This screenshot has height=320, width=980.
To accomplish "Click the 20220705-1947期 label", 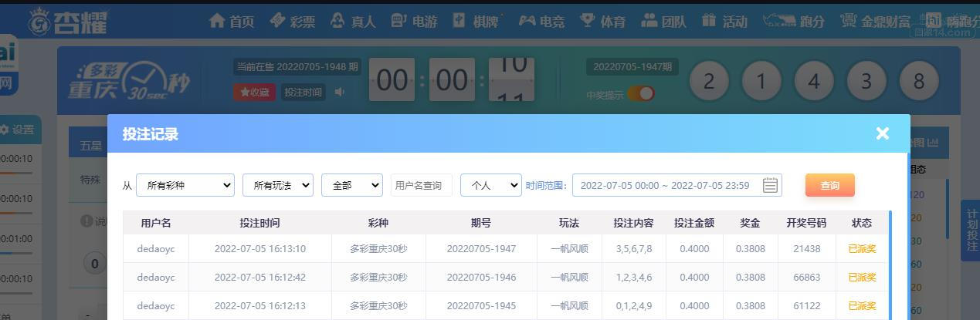I will click(x=632, y=67).
